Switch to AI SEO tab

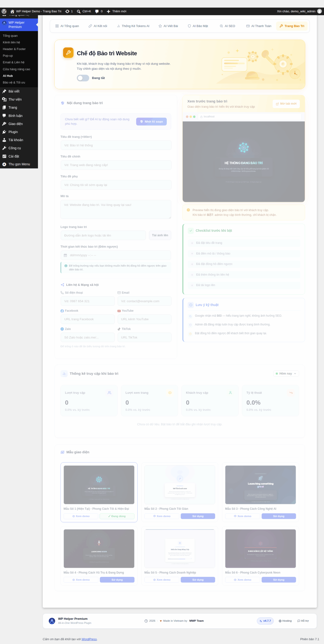click(227, 26)
